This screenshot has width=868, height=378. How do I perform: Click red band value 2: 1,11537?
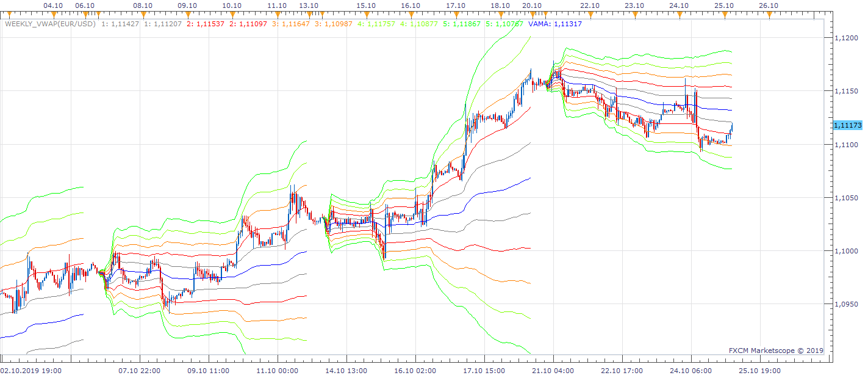tap(206, 24)
